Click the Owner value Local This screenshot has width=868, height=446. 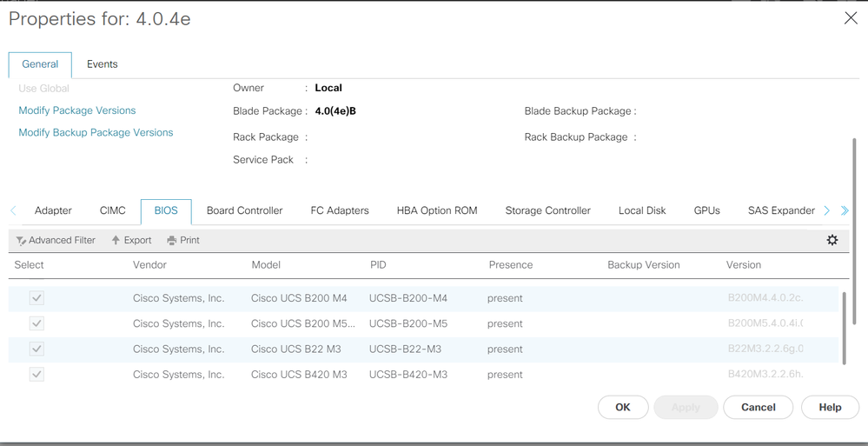(x=328, y=88)
